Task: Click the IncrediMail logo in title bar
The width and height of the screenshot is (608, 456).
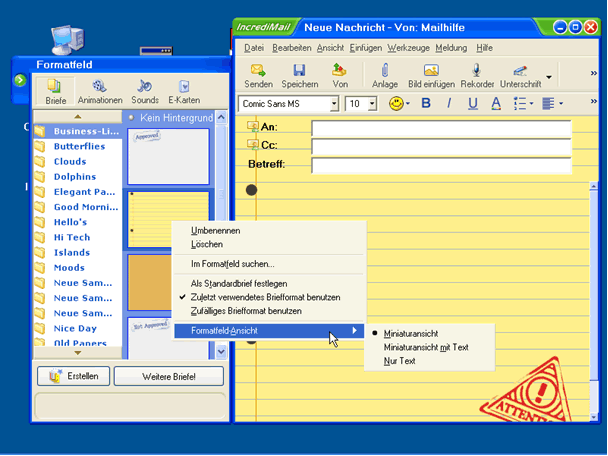Action: [263, 27]
